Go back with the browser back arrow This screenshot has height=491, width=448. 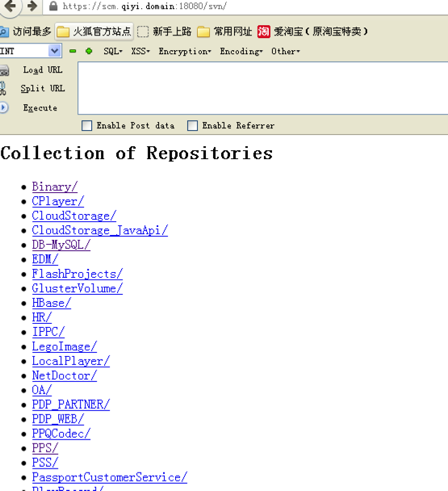(10, 6)
